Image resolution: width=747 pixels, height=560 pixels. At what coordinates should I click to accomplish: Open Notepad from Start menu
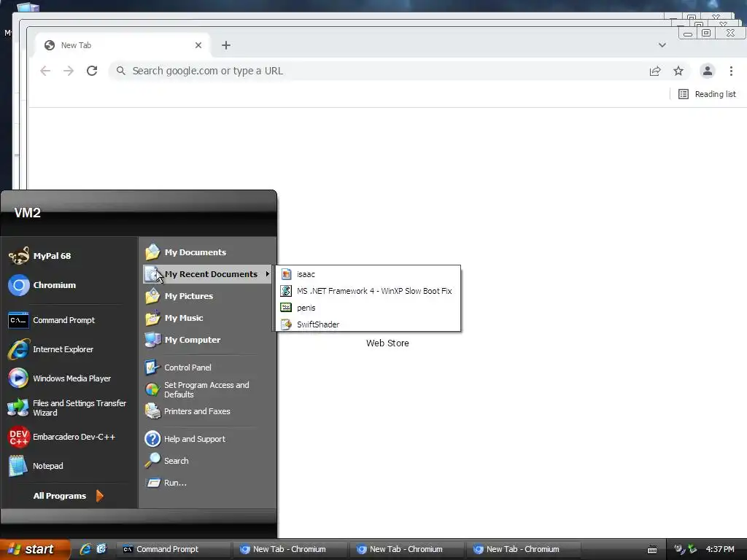36,466
